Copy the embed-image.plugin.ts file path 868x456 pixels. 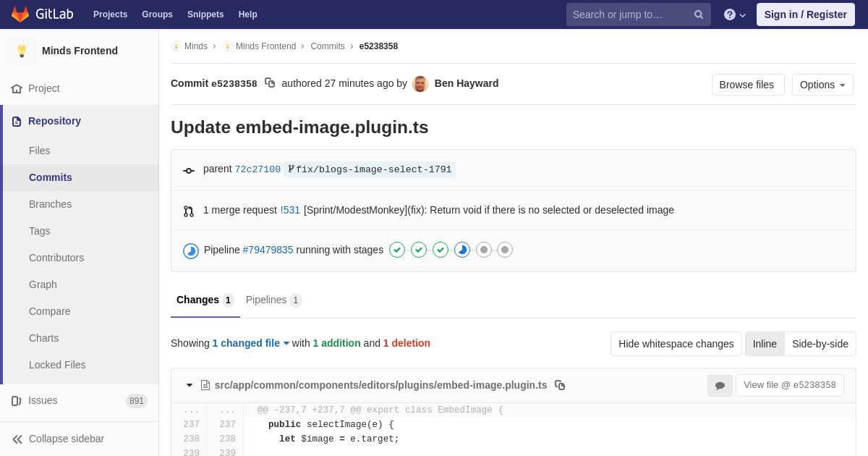click(x=560, y=385)
